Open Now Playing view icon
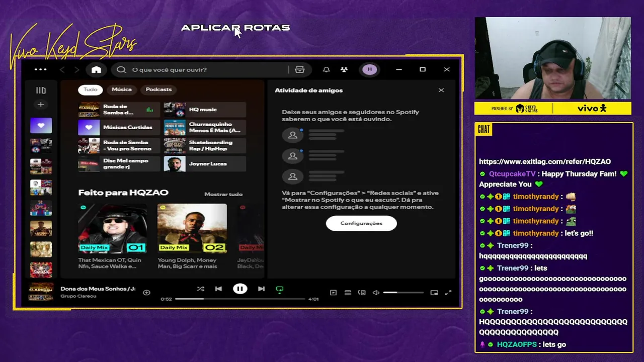644x362 pixels. [333, 293]
